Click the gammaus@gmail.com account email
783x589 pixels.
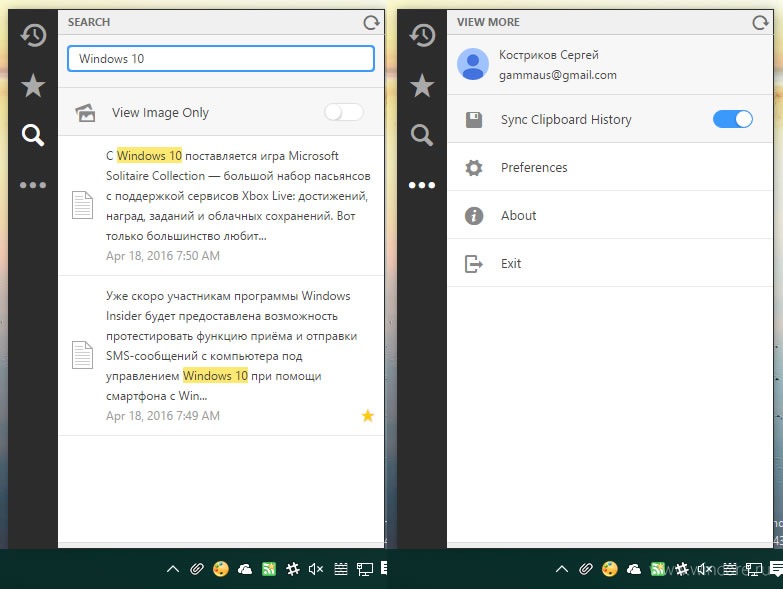point(558,75)
